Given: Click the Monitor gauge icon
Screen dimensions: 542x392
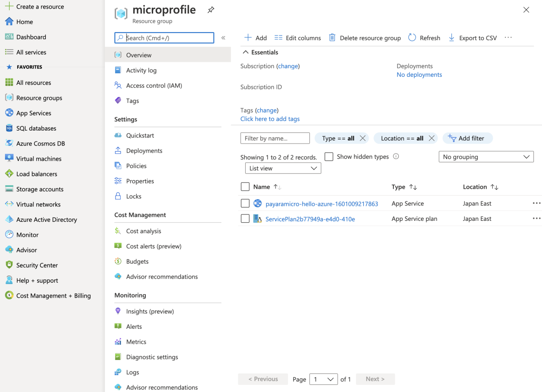Looking at the screenshot, I should (x=9, y=234).
